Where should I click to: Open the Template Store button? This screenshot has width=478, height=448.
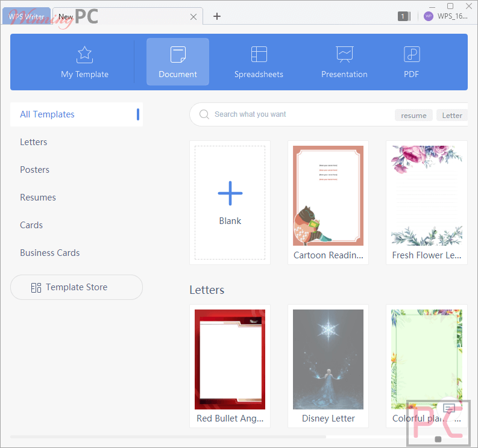[76, 287]
